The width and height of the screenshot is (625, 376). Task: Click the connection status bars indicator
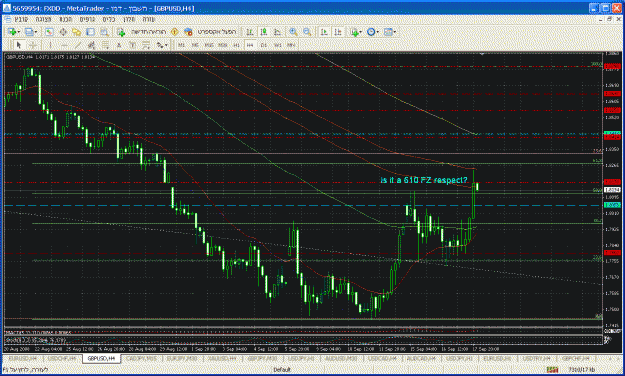[552, 370]
